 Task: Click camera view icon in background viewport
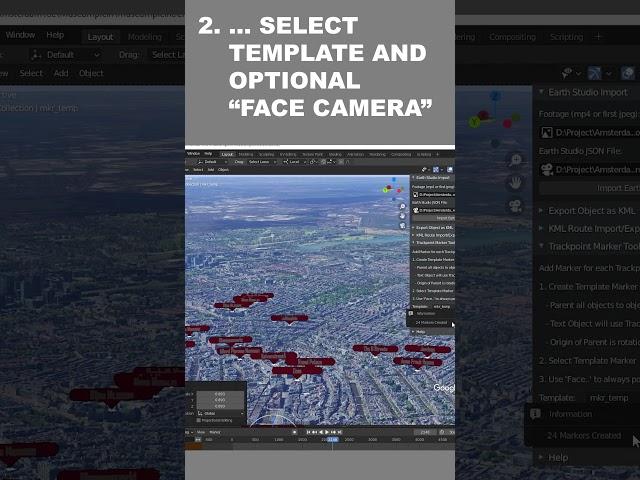[x=516, y=206]
